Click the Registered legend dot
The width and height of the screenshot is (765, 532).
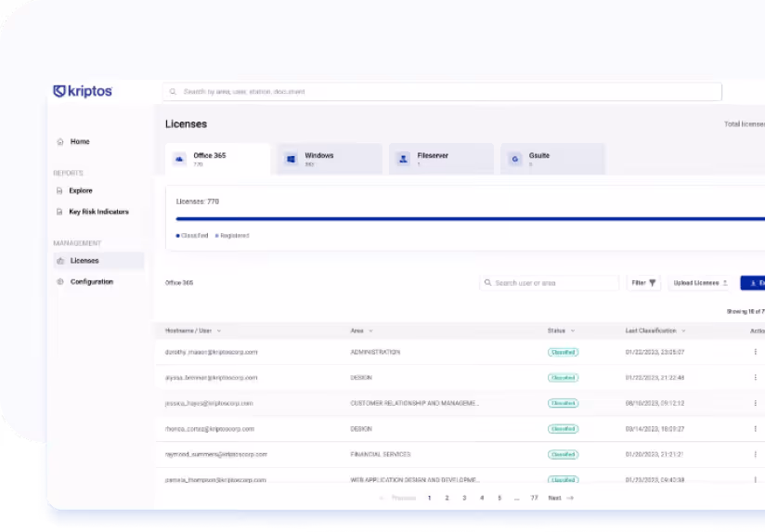pyautogui.click(x=216, y=236)
